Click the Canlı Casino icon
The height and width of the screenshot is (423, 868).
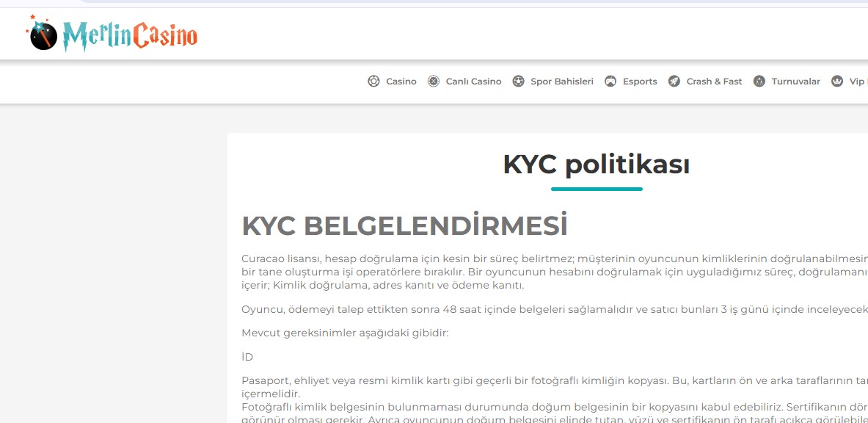coord(434,82)
